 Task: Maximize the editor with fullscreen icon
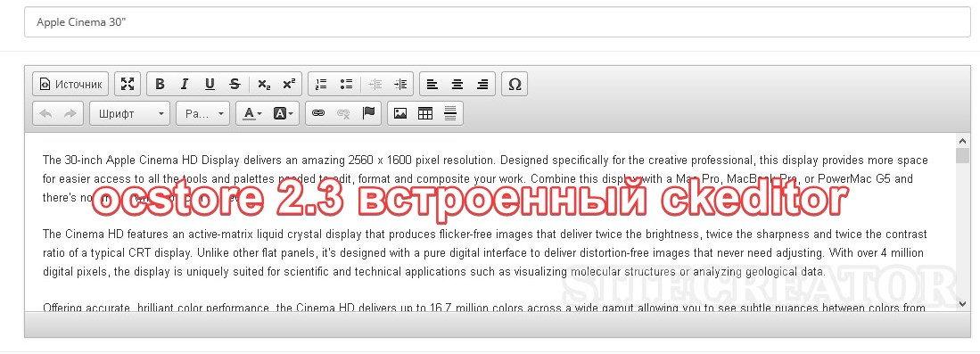pos(128,84)
